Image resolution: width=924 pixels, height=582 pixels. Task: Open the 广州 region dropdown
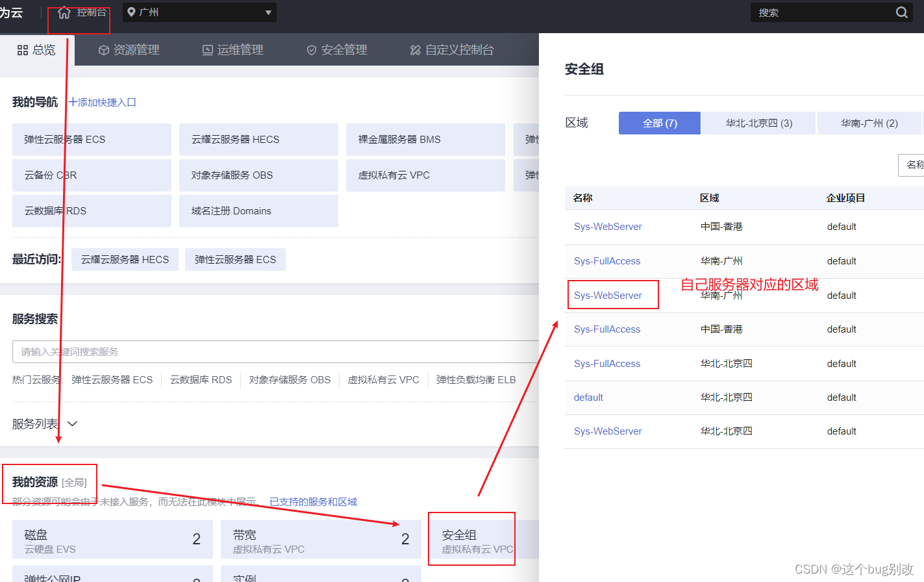click(267, 12)
